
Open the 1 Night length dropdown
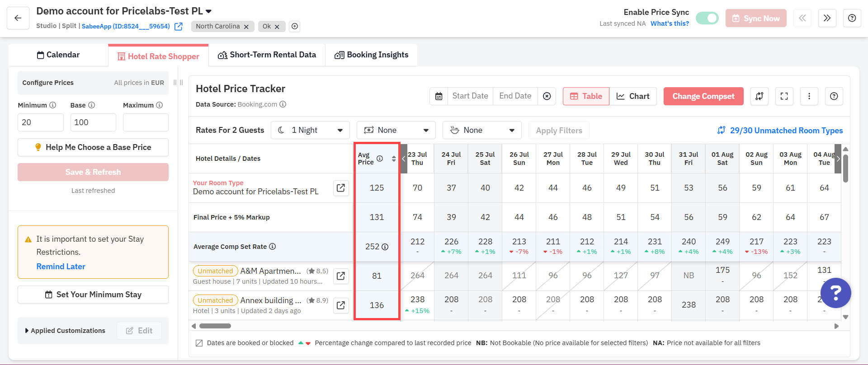(x=310, y=130)
